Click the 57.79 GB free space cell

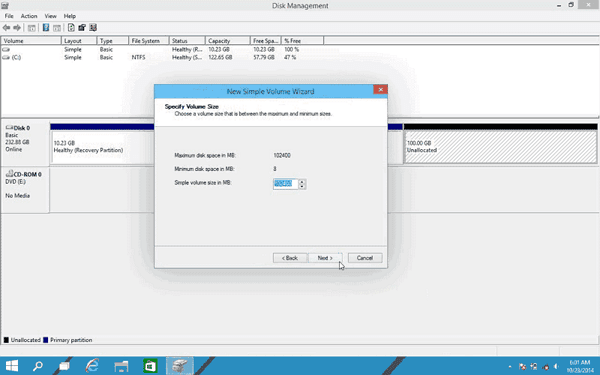point(264,57)
